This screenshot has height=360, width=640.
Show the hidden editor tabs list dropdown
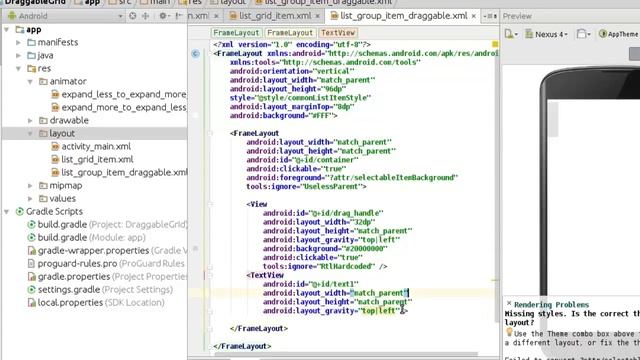click(x=490, y=16)
